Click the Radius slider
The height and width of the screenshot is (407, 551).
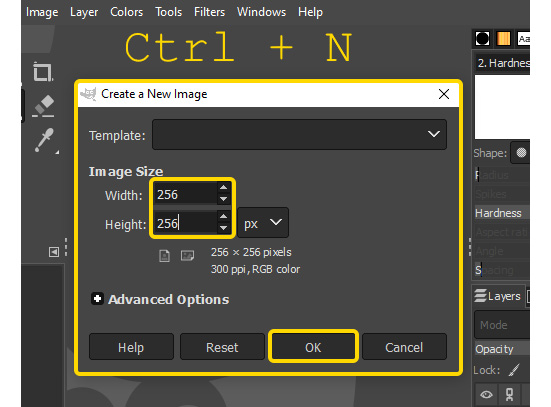(x=502, y=175)
